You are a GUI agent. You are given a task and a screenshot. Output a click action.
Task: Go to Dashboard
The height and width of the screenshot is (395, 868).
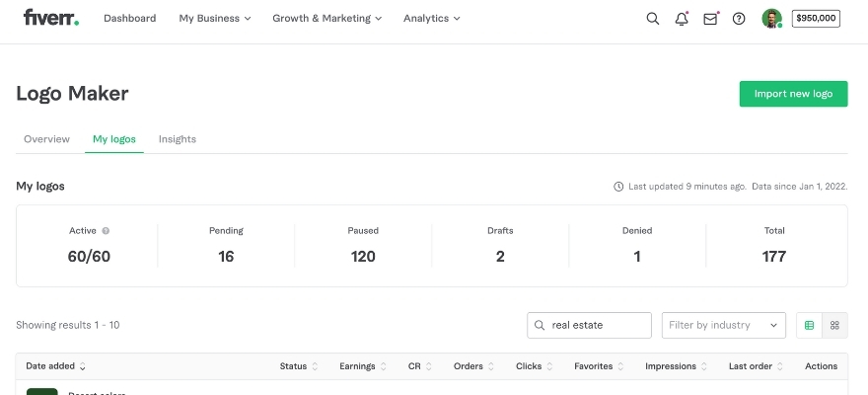(x=129, y=19)
